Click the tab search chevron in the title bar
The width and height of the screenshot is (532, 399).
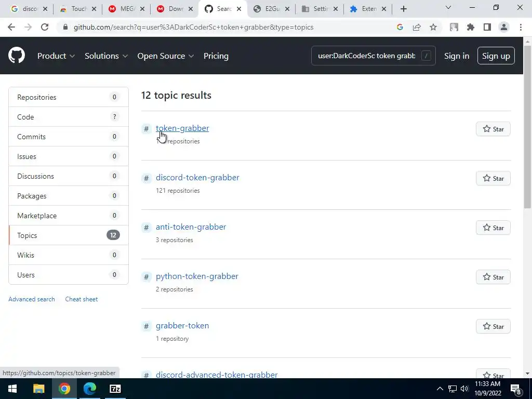[448, 7]
